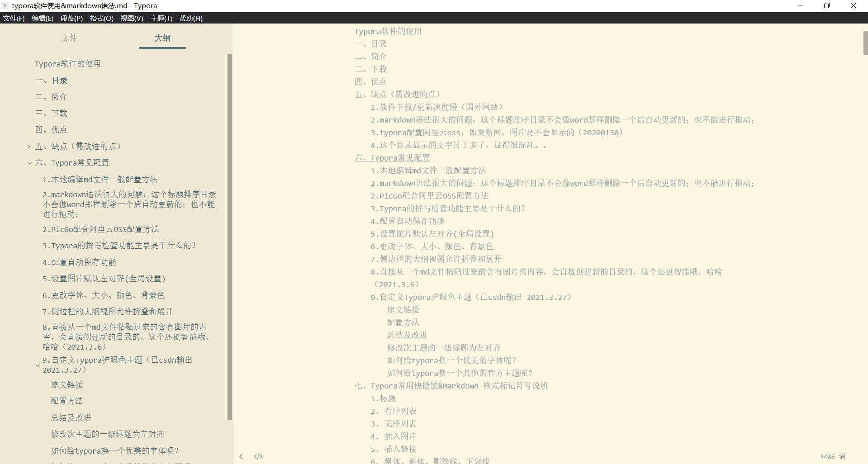The image size is (868, 464).
Task: Click the editor vertical scrollbar thumb
Action: [x=865, y=43]
